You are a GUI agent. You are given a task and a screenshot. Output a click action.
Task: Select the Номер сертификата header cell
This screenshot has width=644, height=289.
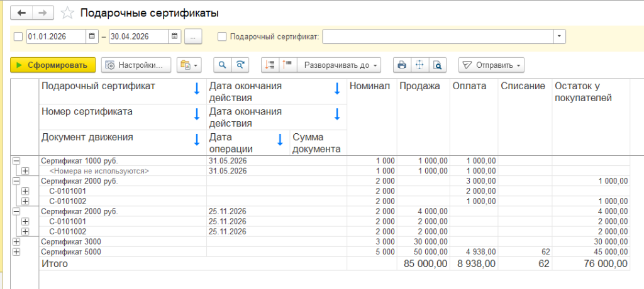[123, 117]
